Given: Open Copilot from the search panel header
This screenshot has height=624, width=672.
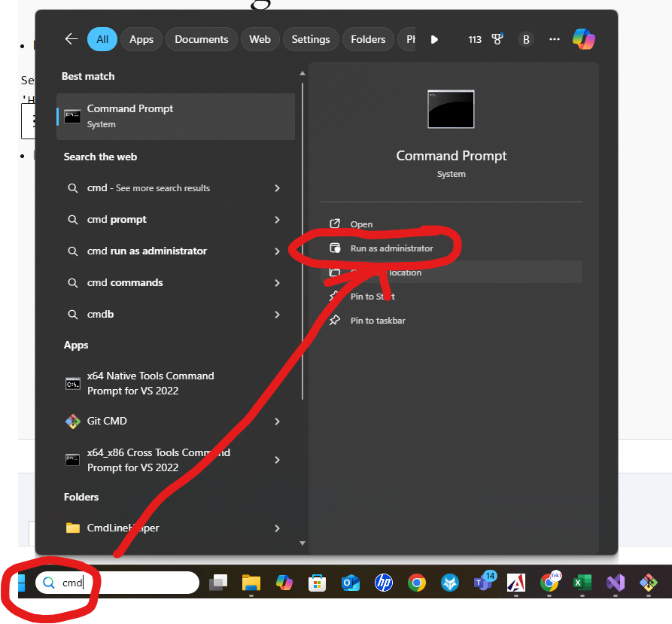Looking at the screenshot, I should (583, 39).
